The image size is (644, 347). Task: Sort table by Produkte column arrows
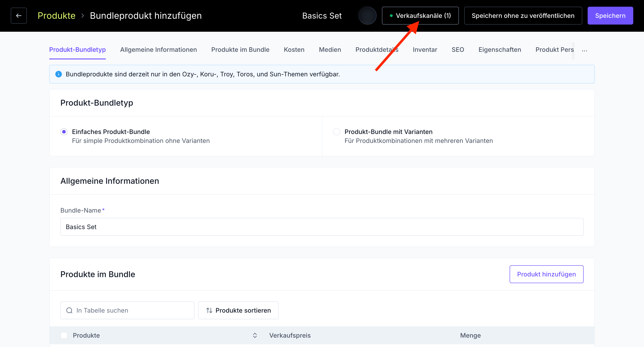coord(255,335)
